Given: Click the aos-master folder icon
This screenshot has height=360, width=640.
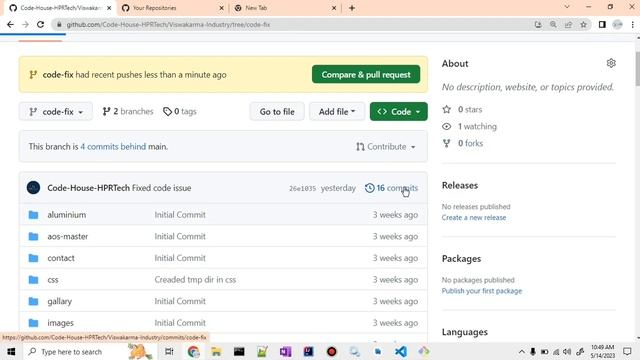Looking at the screenshot, I should [33, 236].
